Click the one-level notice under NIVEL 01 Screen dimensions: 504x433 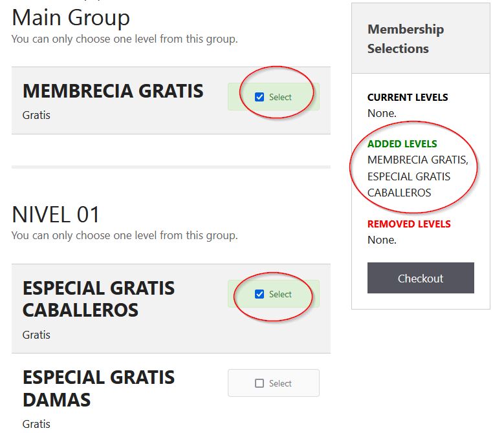tap(124, 235)
